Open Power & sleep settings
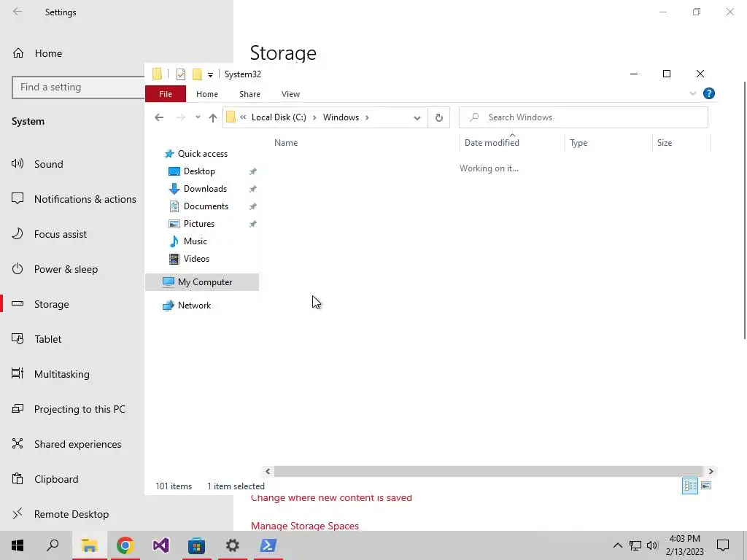This screenshot has height=560, width=747. 66,270
